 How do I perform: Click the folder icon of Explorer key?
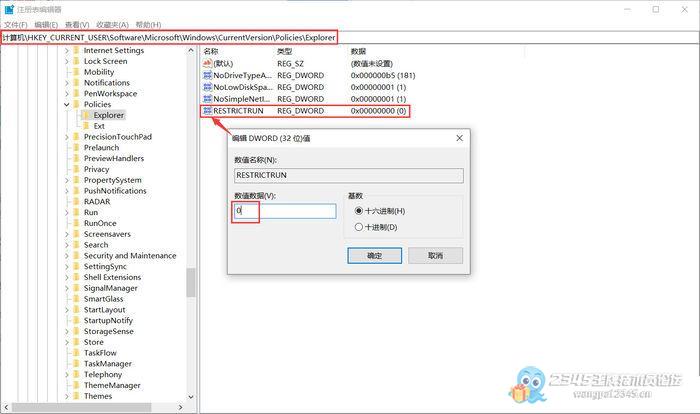tap(86, 115)
